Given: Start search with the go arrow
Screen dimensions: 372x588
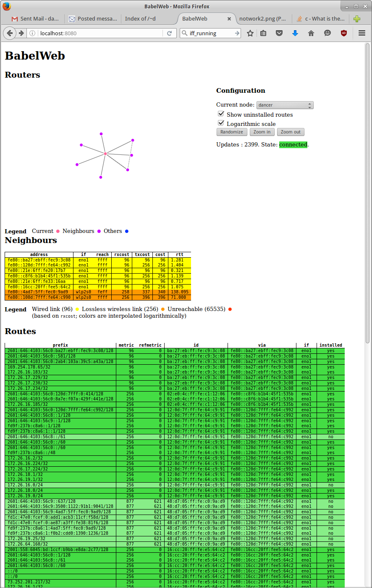Looking at the screenshot, I should tap(237, 33).
